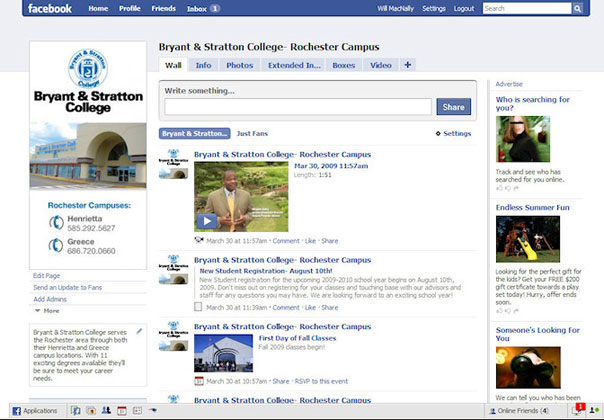Click the video icon by March 30 at 11:57am

[199, 240]
